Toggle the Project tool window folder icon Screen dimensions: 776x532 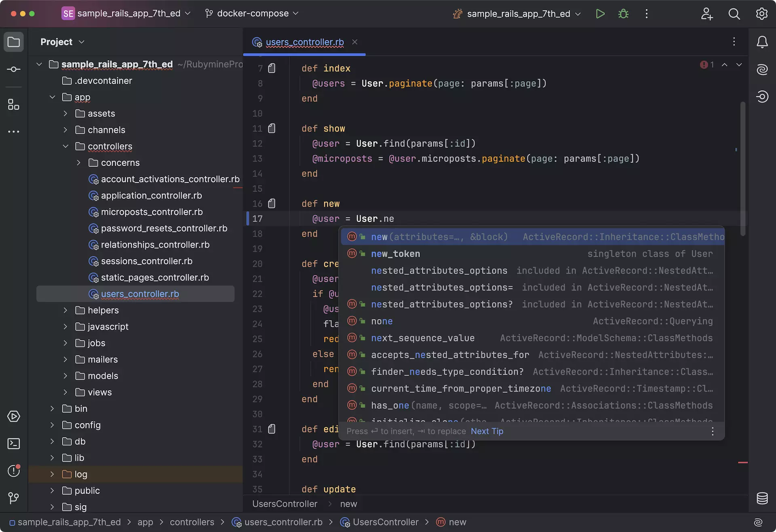coord(14,42)
